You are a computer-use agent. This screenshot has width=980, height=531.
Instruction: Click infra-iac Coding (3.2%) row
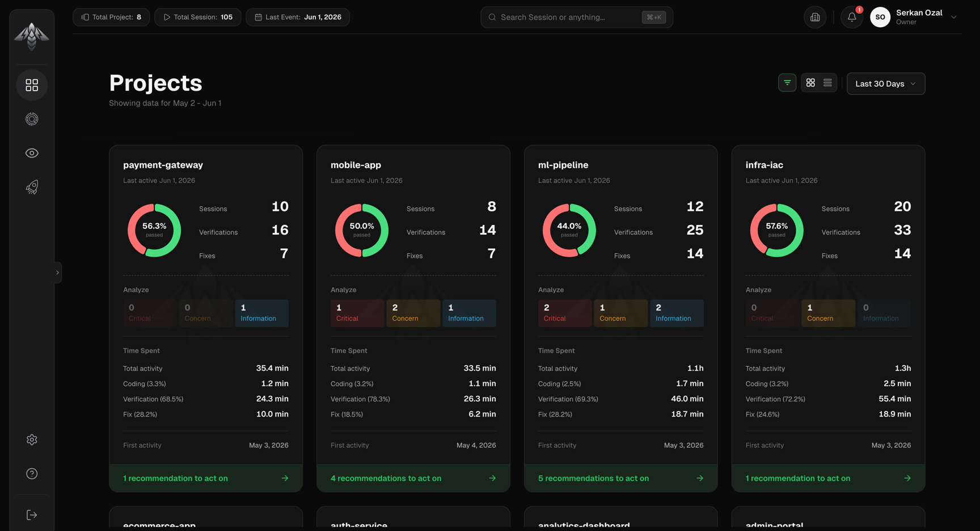click(x=829, y=384)
